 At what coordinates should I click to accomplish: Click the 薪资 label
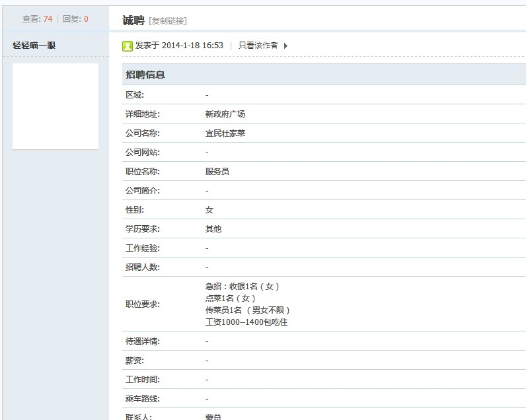click(135, 361)
